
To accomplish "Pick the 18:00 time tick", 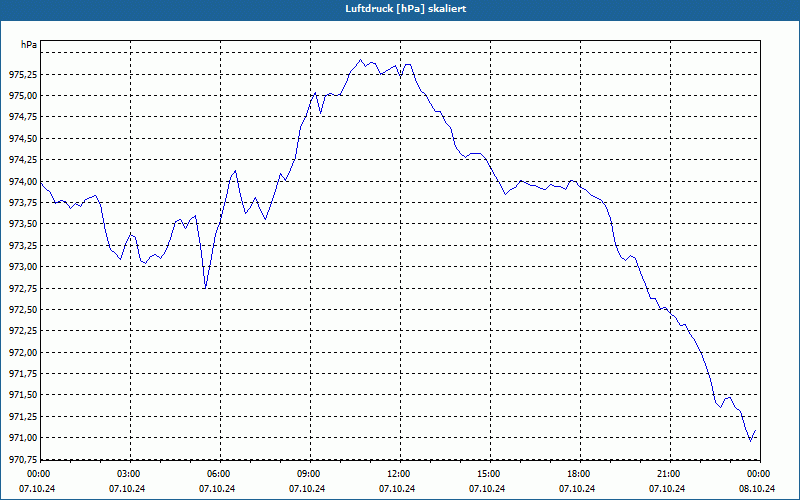I will pyautogui.click(x=580, y=474).
